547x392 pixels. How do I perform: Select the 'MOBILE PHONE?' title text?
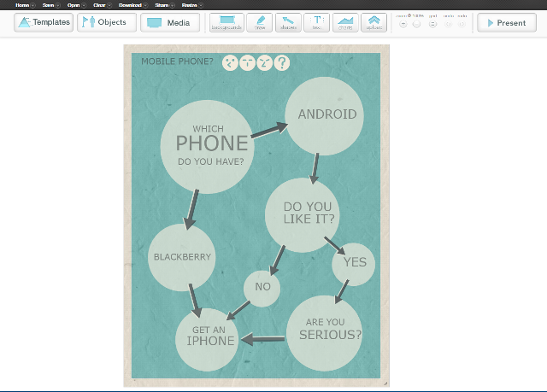pyautogui.click(x=177, y=61)
